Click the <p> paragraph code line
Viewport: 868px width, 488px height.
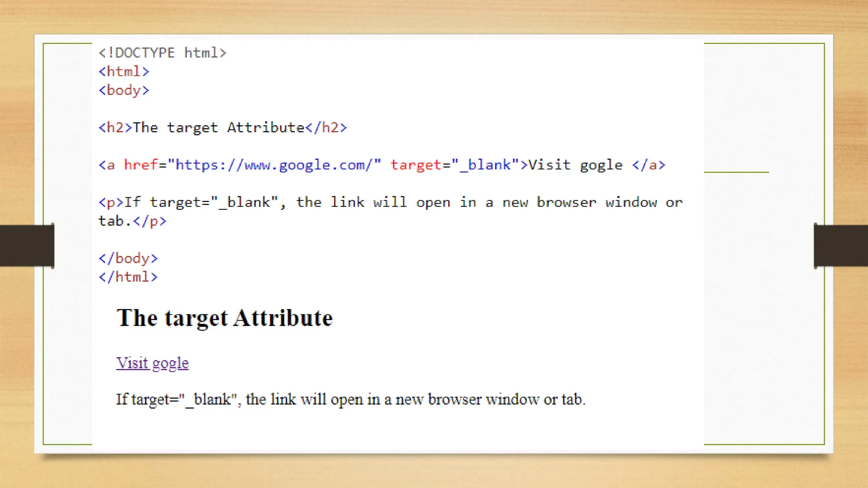(x=390, y=202)
